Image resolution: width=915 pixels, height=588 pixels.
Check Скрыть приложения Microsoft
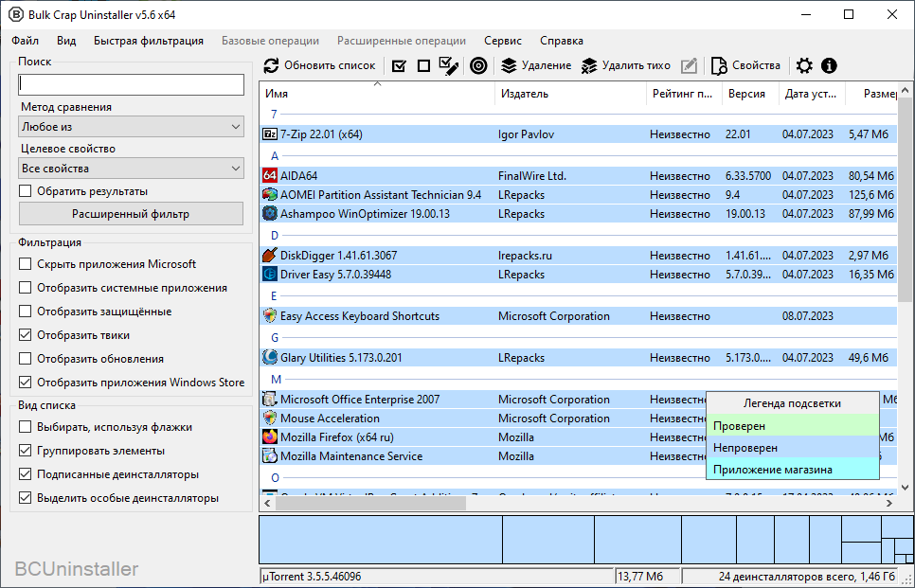pos(25,264)
